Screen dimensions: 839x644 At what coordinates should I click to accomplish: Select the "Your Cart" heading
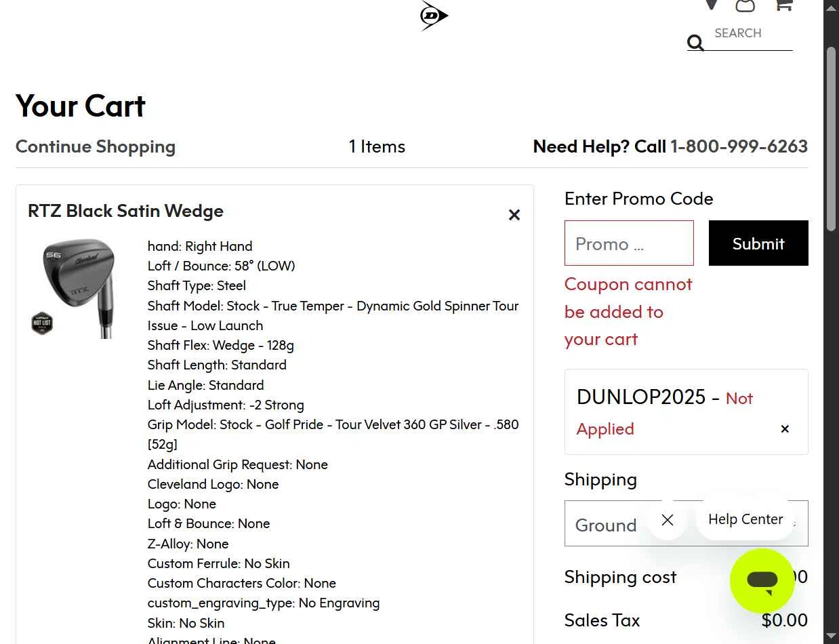coord(81,106)
